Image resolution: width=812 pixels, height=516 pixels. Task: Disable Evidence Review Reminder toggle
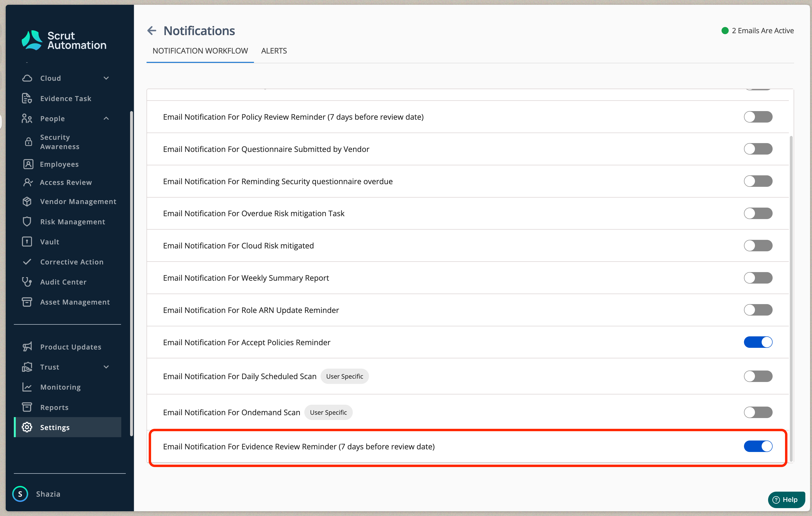click(x=758, y=446)
